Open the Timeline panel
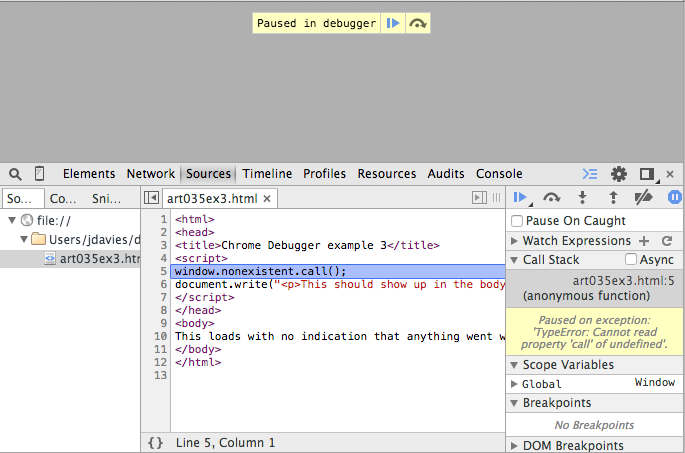 coord(267,174)
